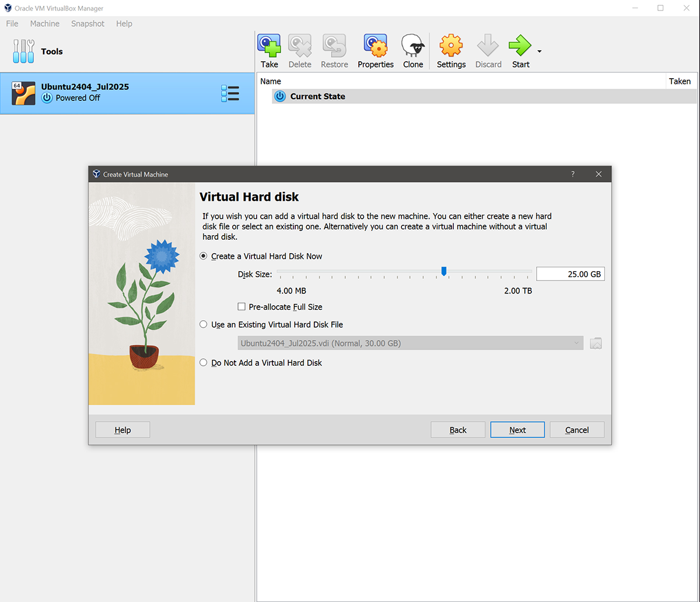The height and width of the screenshot is (602, 700).
Task: Select Create a Virtual Hard Disk Now
Action: coord(203,256)
